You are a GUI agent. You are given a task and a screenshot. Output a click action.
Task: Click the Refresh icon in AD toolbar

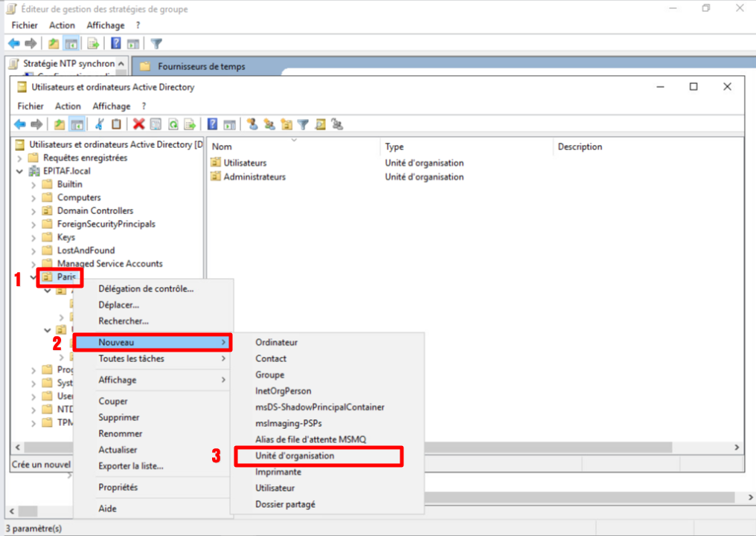[x=173, y=124]
